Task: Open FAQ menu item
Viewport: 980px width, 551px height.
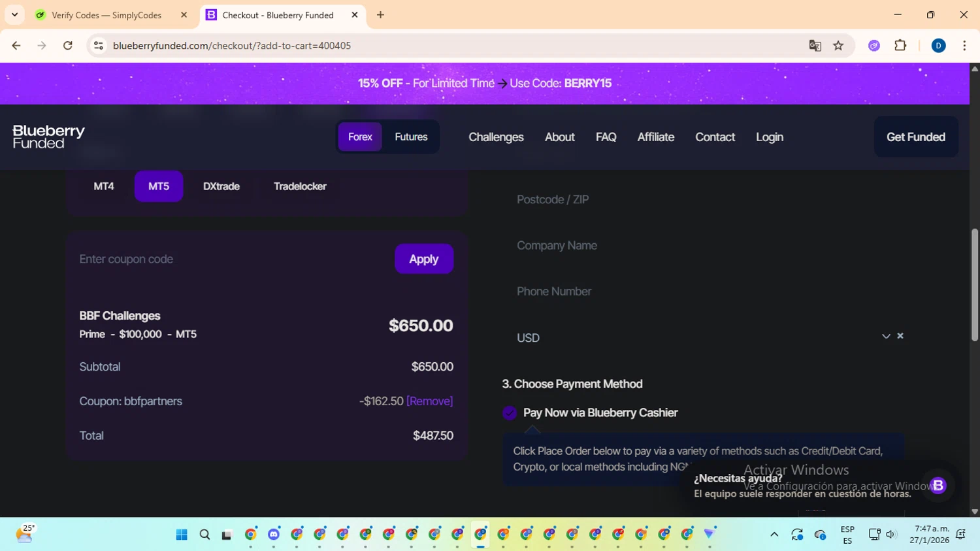Action: click(x=606, y=137)
